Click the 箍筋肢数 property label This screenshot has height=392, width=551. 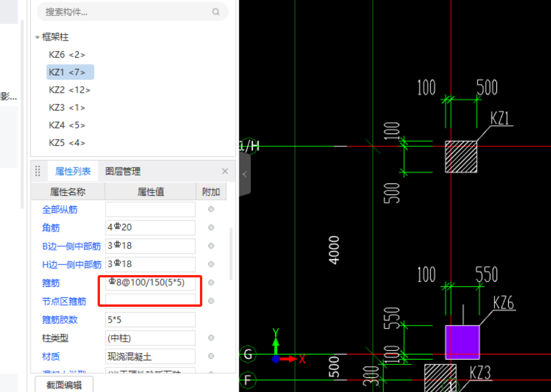60,320
